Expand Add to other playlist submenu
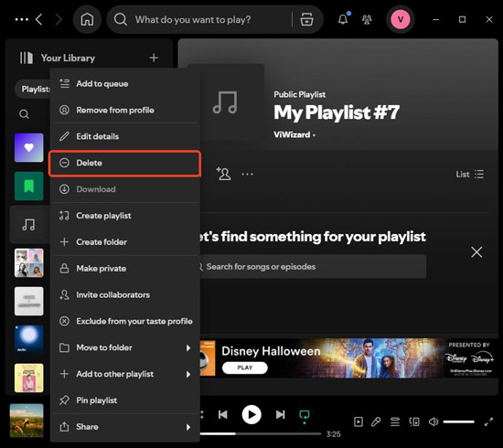The width and height of the screenshot is (503, 448). (125, 374)
